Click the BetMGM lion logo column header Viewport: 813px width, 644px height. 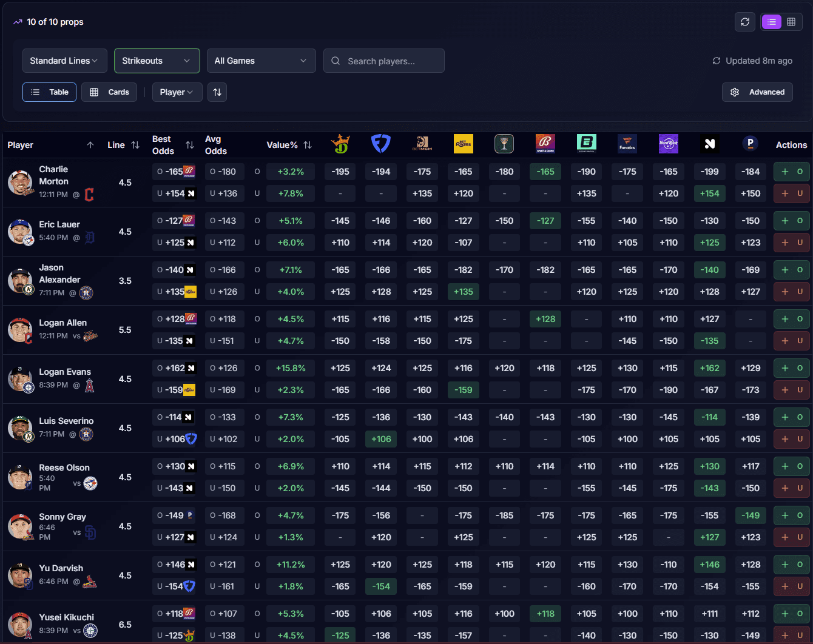tap(422, 144)
